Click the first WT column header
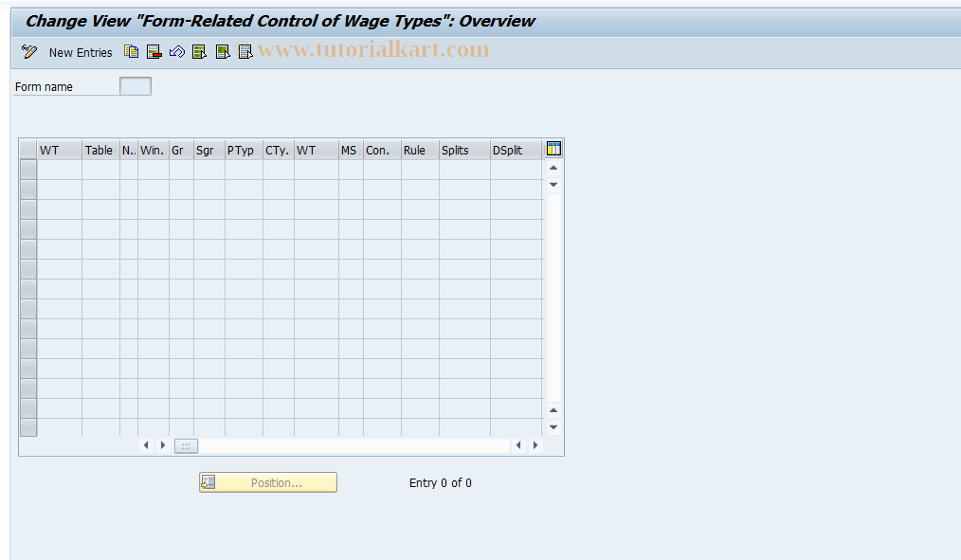 click(60, 150)
